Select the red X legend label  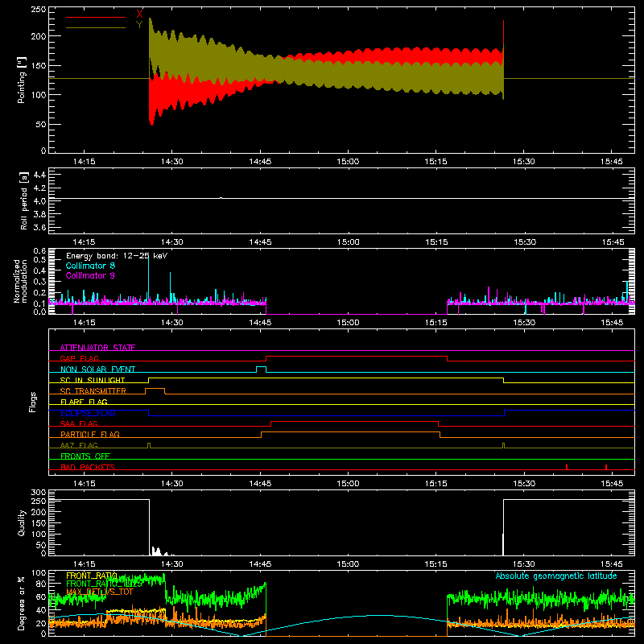[x=139, y=14]
